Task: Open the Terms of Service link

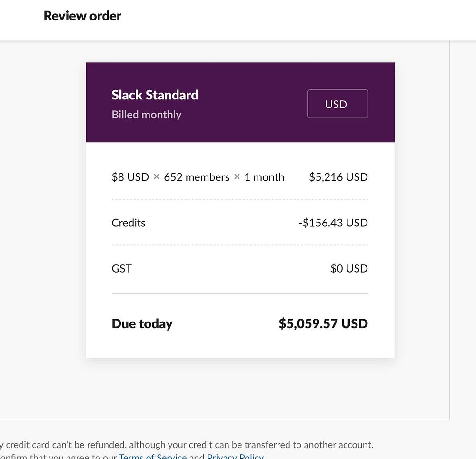Action: 152,456
